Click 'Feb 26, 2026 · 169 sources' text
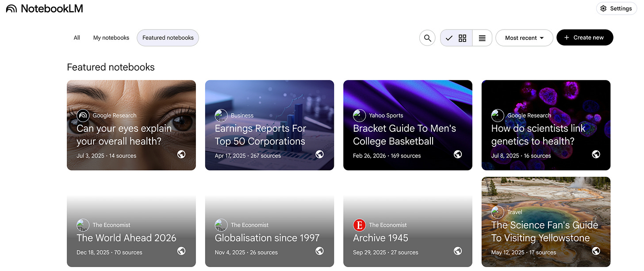Image resolution: width=644 pixels, height=271 pixels. click(387, 156)
